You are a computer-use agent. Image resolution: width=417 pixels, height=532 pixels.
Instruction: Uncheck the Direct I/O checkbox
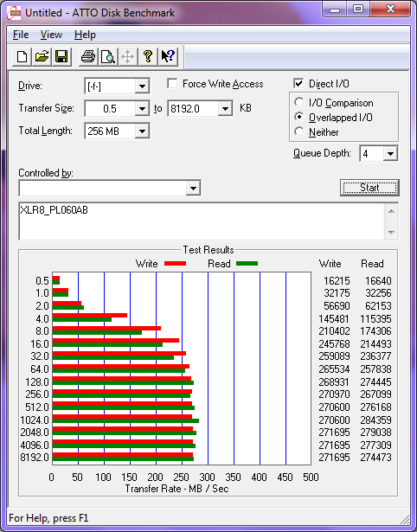(x=298, y=83)
